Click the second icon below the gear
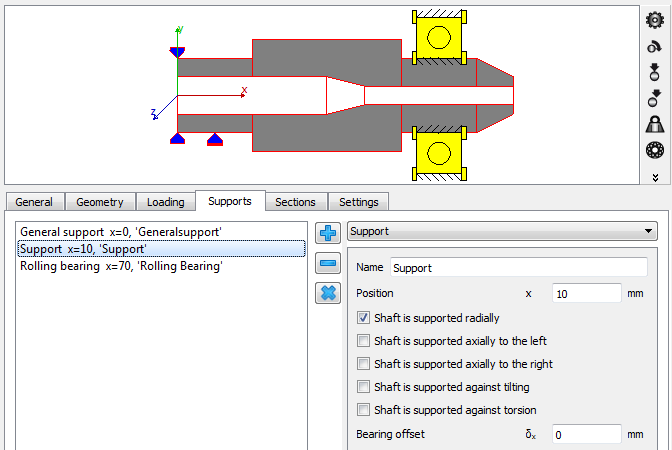This screenshot has width=672, height=450. 655,46
